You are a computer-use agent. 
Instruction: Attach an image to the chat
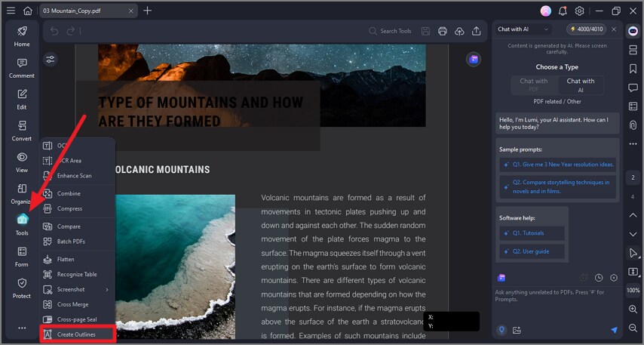pos(517,330)
